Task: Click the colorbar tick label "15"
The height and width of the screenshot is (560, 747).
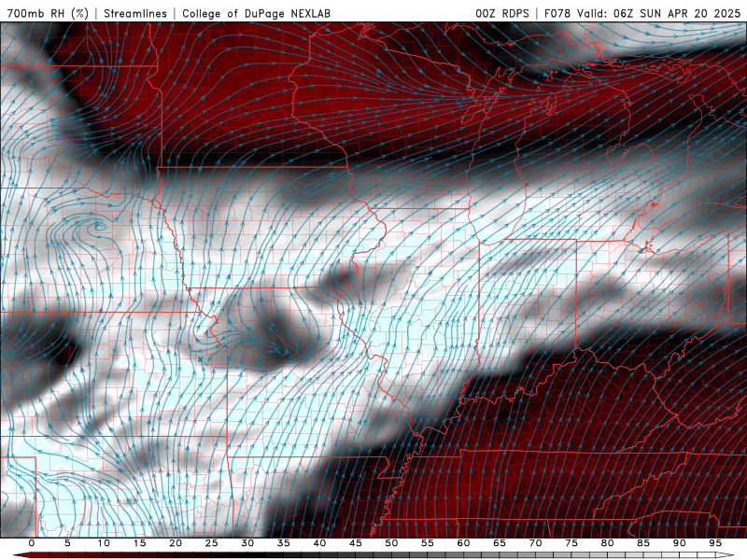Action: (x=139, y=543)
